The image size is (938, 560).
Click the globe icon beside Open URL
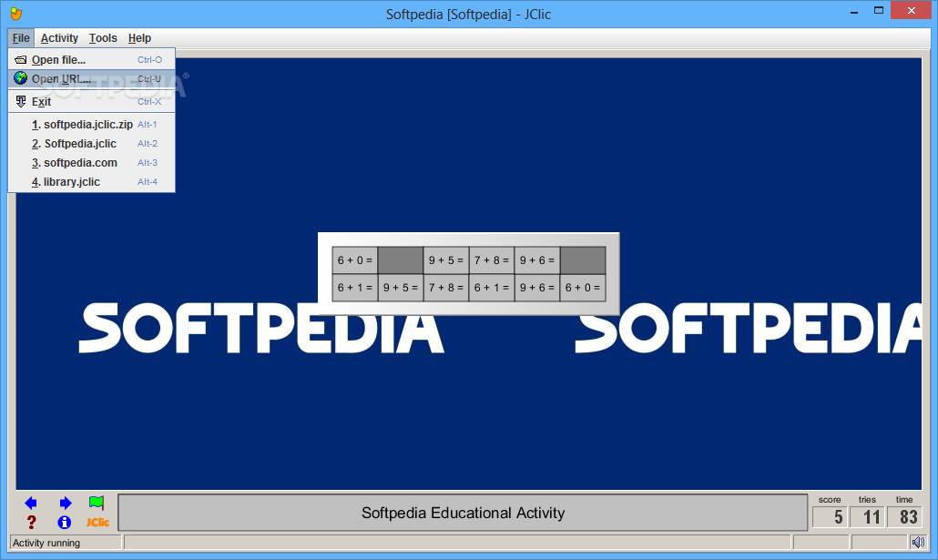tap(20, 78)
